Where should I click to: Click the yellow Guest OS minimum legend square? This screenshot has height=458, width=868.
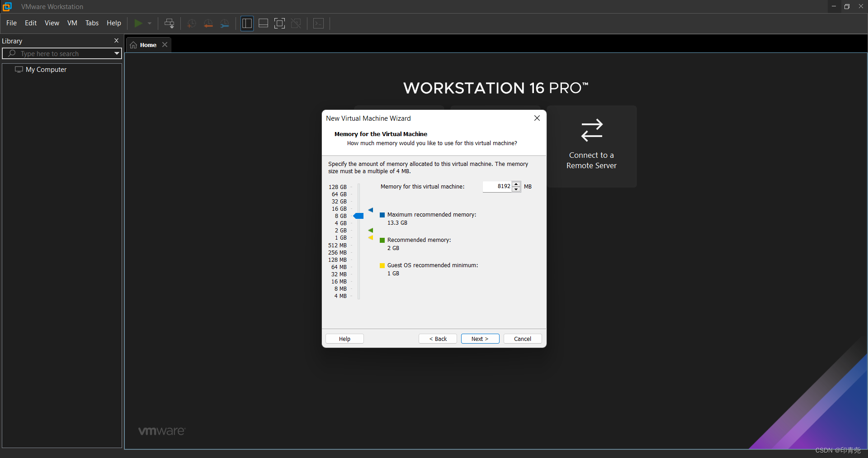pyautogui.click(x=382, y=265)
